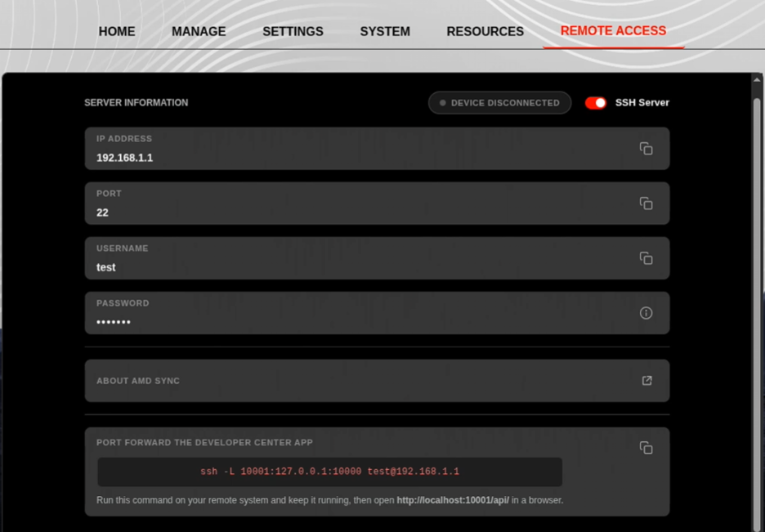This screenshot has width=765, height=532.
Task: Copy the username test
Action: point(646,258)
